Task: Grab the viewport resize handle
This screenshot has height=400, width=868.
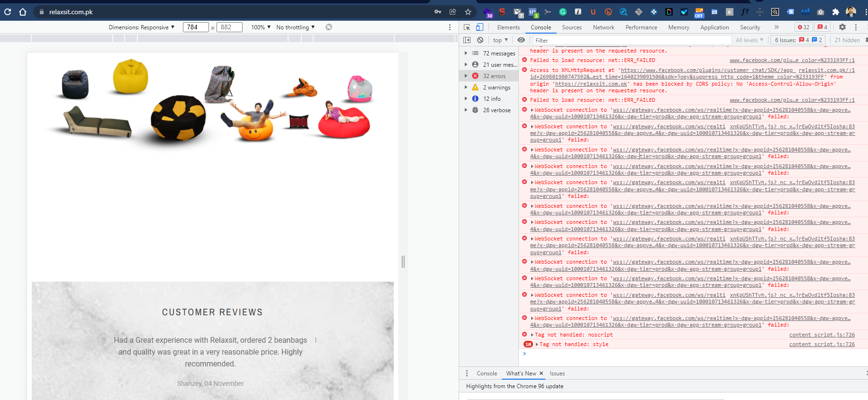Action: coord(403,261)
